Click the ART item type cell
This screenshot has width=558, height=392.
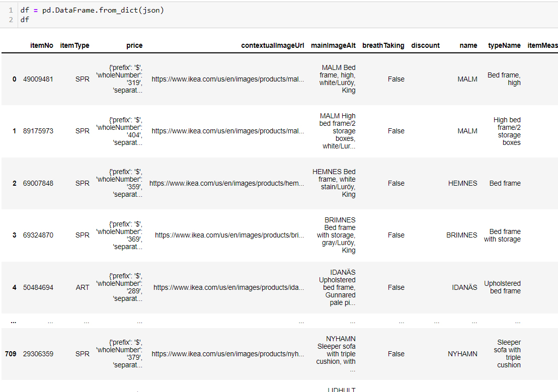point(82,287)
